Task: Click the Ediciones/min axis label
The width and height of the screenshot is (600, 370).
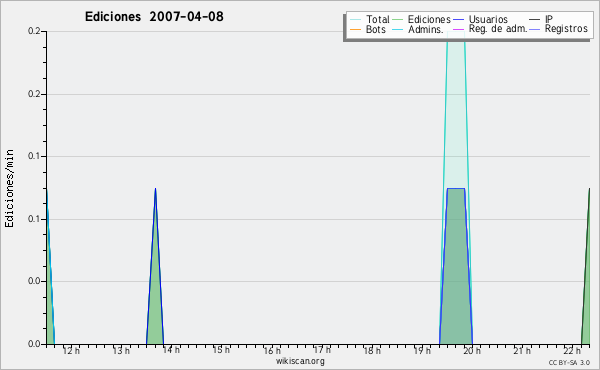Action: [x=9, y=188]
